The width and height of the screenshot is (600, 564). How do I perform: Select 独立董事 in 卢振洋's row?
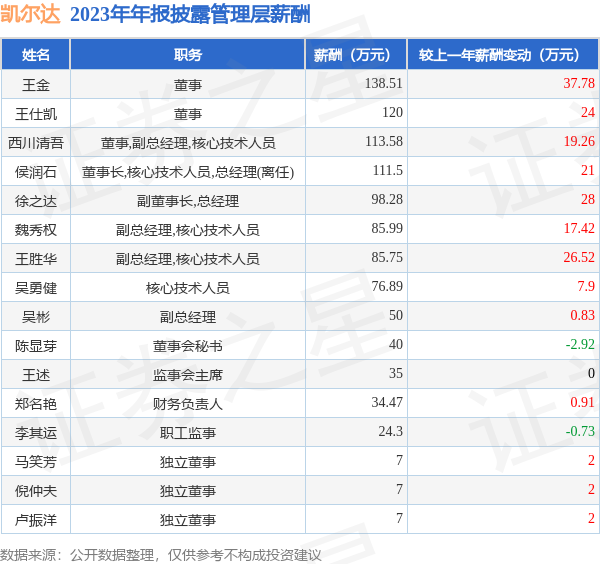tap(188, 520)
